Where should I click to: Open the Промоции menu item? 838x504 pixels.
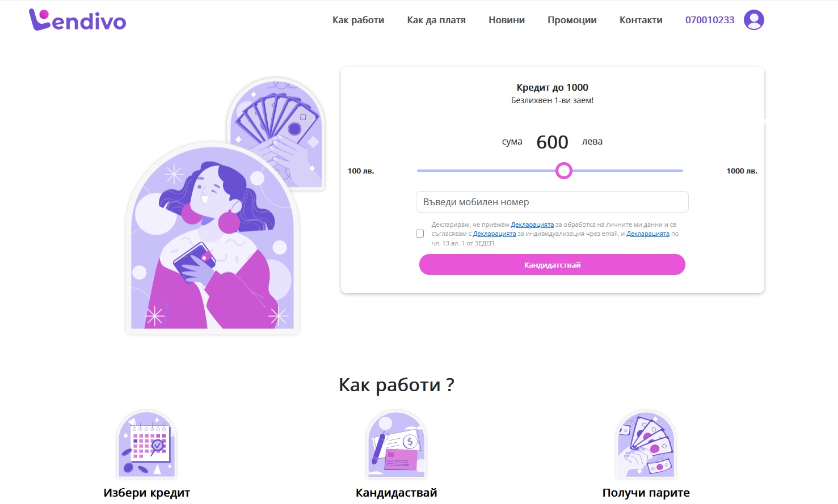coord(572,20)
